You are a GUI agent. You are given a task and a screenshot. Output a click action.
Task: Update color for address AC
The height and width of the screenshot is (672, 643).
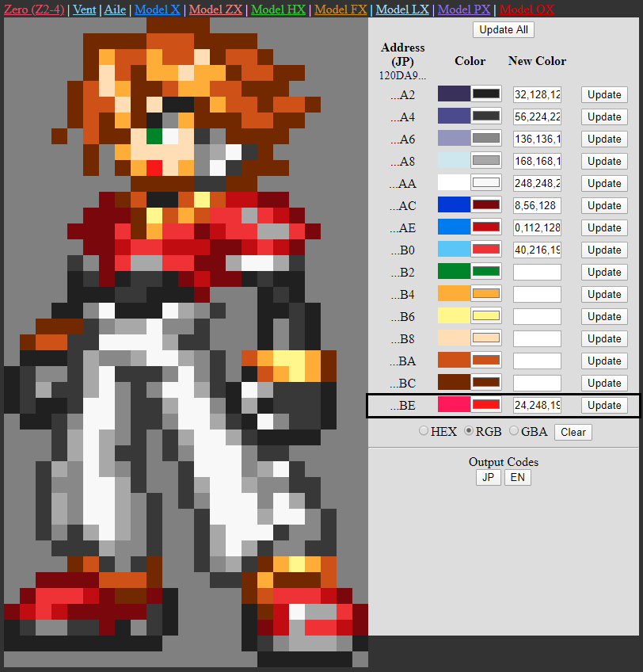click(x=604, y=206)
